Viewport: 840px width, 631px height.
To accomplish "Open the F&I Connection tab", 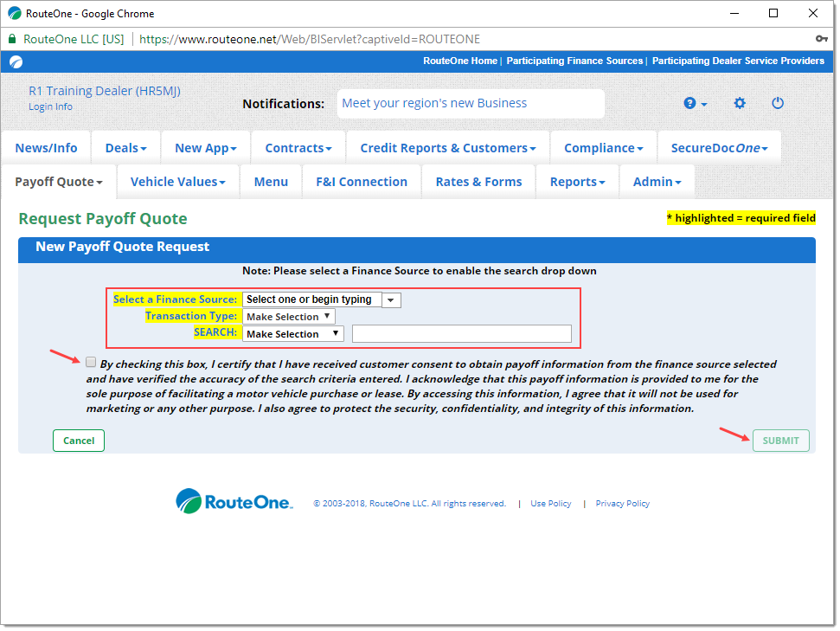I will tap(362, 182).
